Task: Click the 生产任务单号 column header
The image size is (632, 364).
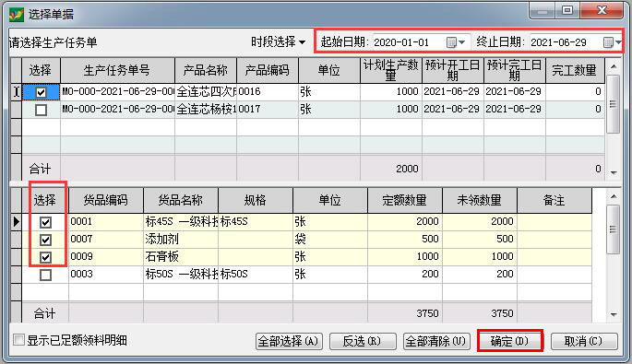Action: (117, 70)
